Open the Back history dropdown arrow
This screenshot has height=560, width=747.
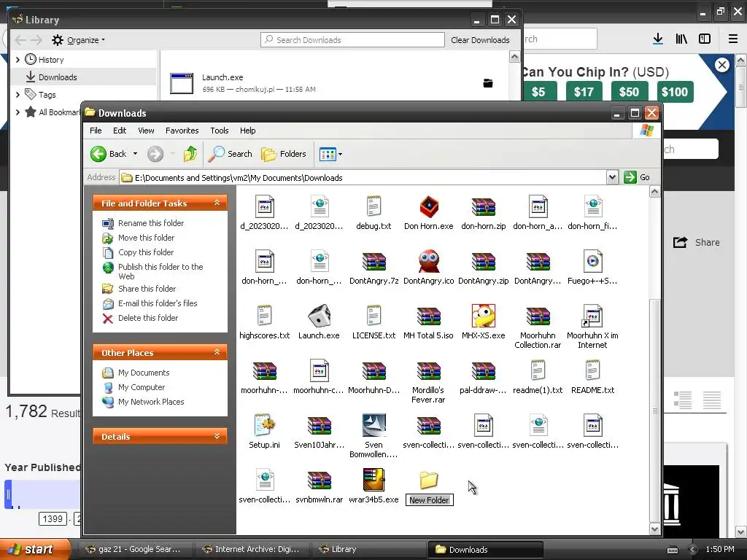(x=135, y=154)
